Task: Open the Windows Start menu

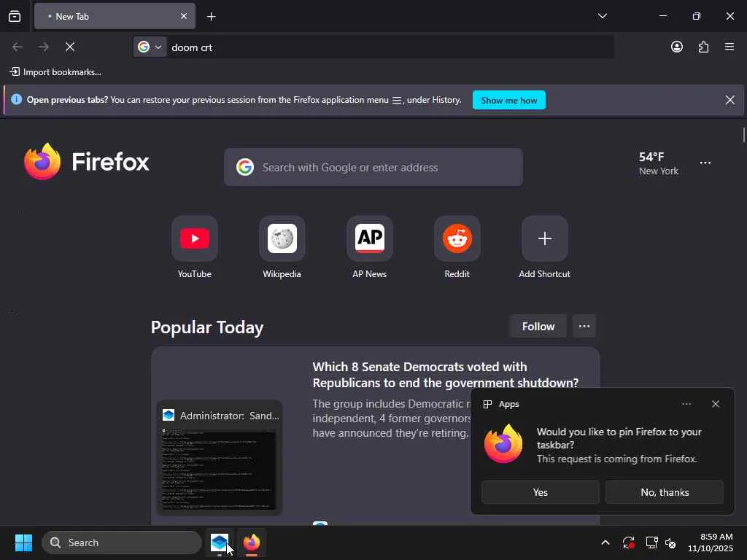Action: 23,542
